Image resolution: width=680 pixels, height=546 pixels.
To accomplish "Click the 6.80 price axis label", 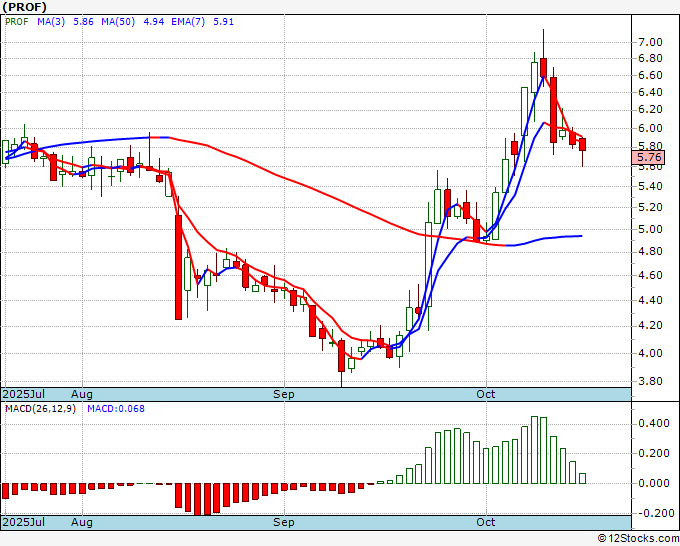I will (650, 59).
